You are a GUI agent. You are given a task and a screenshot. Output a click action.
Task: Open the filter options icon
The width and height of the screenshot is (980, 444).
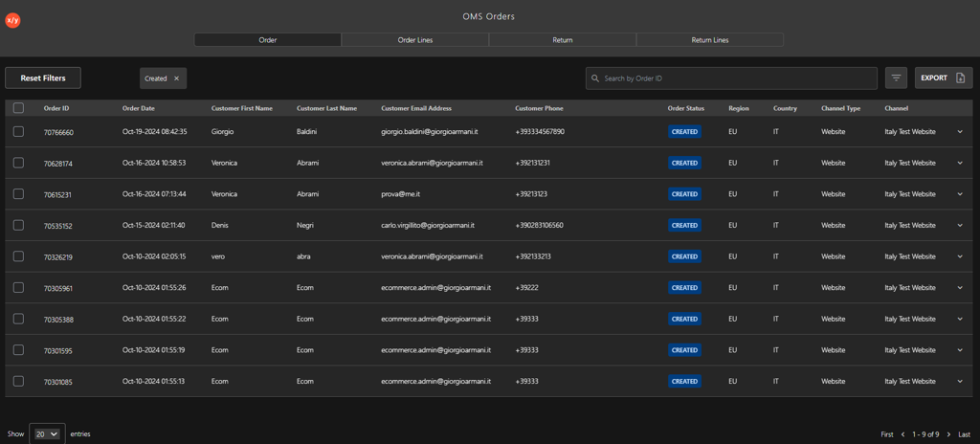click(x=896, y=78)
